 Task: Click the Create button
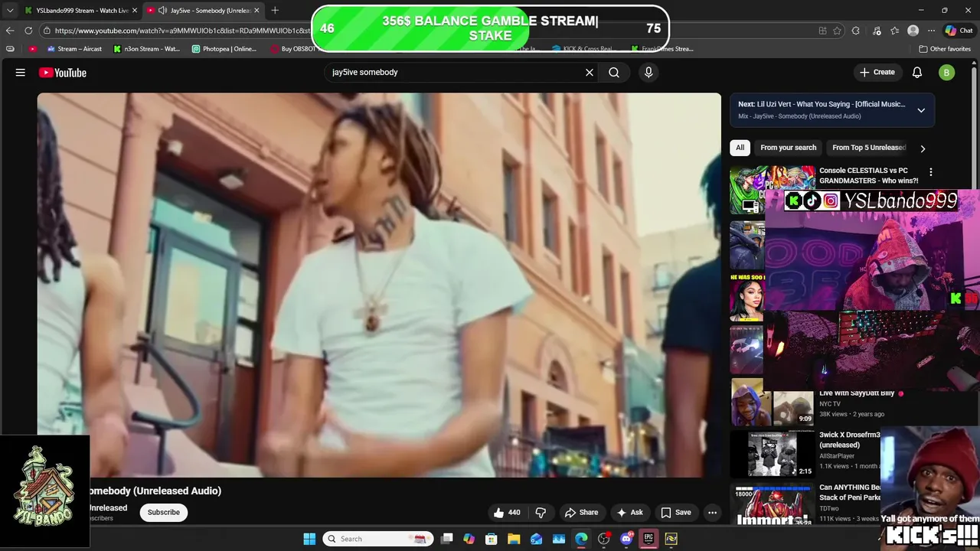(877, 73)
